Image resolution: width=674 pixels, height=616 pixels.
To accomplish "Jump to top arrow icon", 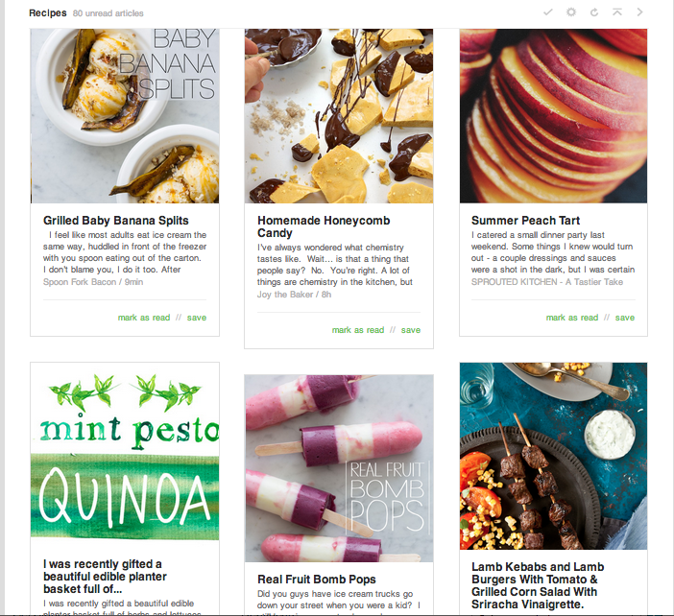I will pos(616,12).
